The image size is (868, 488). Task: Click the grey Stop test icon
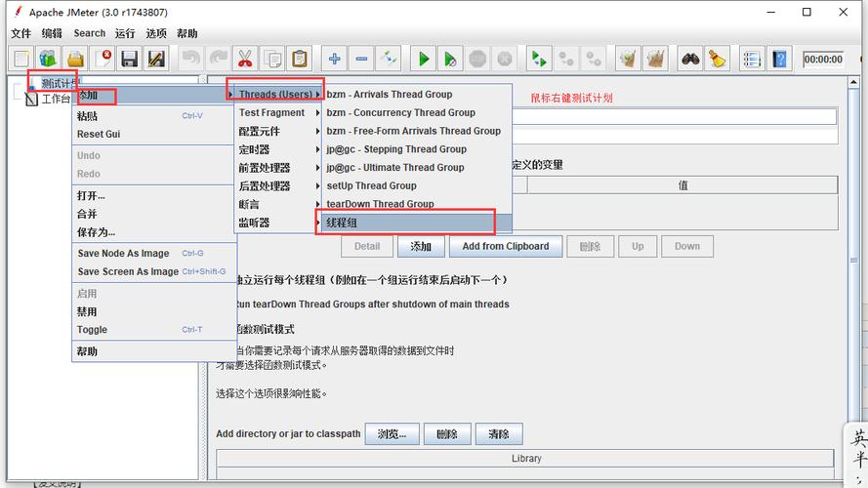point(477,59)
